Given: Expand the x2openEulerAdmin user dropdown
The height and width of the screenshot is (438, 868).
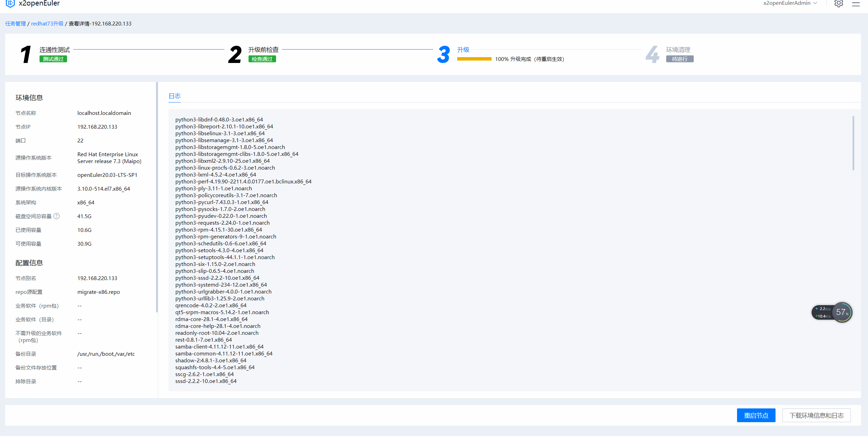Looking at the screenshot, I should click(787, 3).
